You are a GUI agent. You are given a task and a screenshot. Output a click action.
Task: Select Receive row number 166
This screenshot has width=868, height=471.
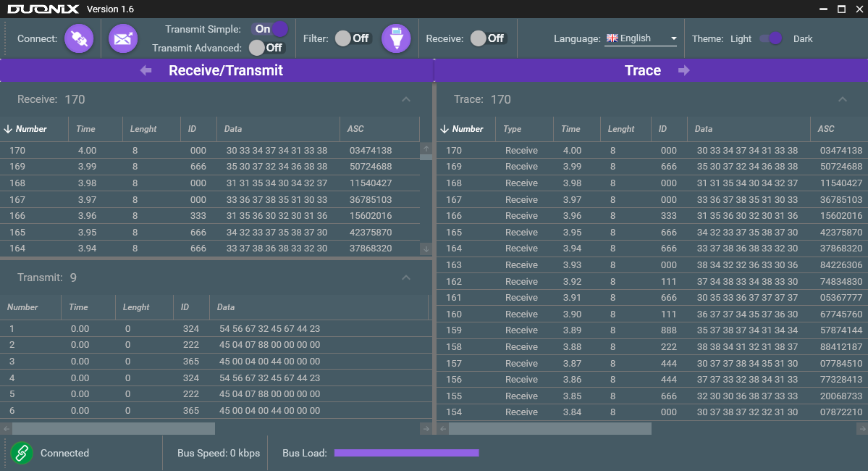(210, 215)
